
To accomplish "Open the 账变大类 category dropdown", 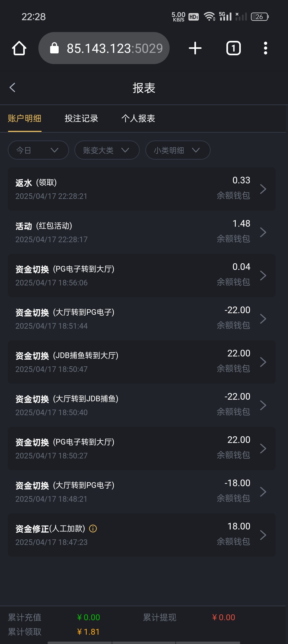I will [107, 150].
